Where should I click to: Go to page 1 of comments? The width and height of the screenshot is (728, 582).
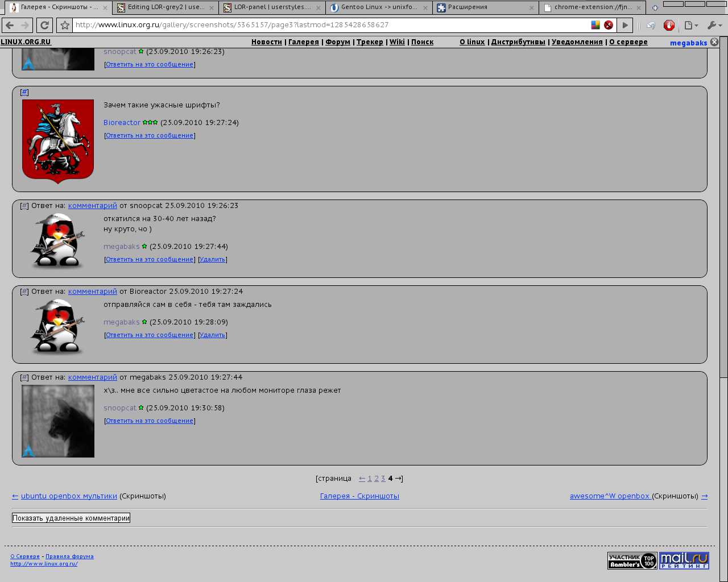(x=370, y=479)
